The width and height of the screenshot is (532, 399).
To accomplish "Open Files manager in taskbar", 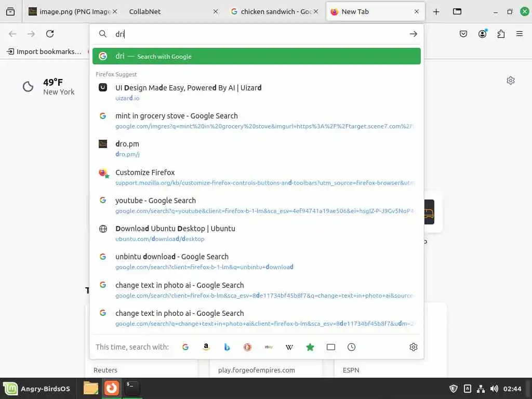I will click(90, 388).
